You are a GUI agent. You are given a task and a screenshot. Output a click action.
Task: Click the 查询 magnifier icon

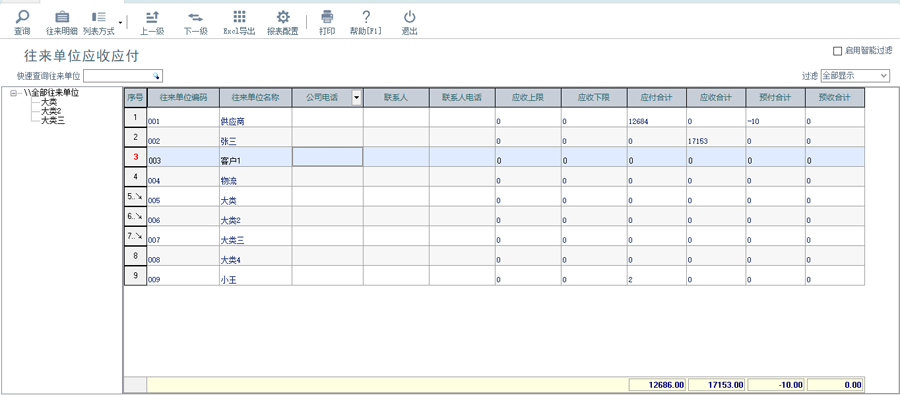click(22, 17)
